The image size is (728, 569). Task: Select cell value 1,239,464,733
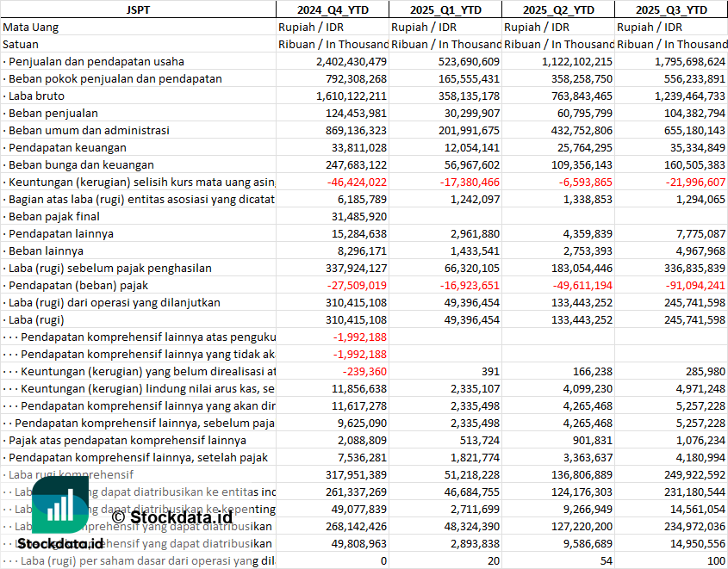coord(690,96)
